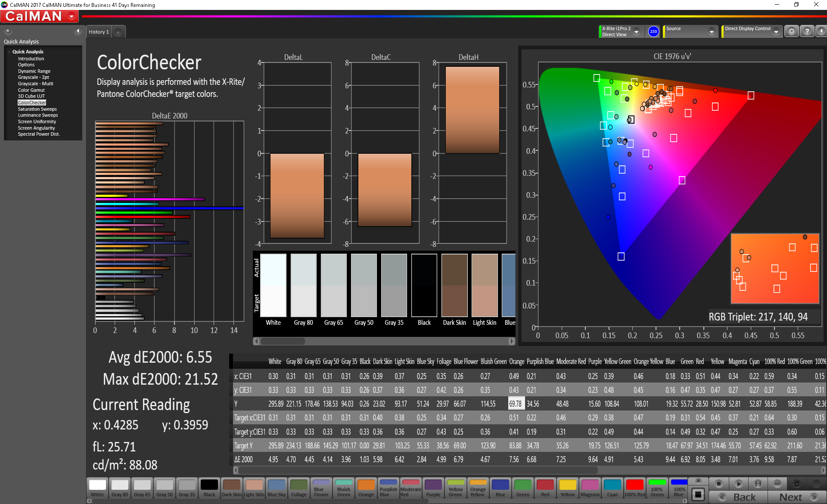Image resolution: width=827 pixels, height=504 pixels.
Task: Open settings via the gear icon
Action: (x=792, y=31)
